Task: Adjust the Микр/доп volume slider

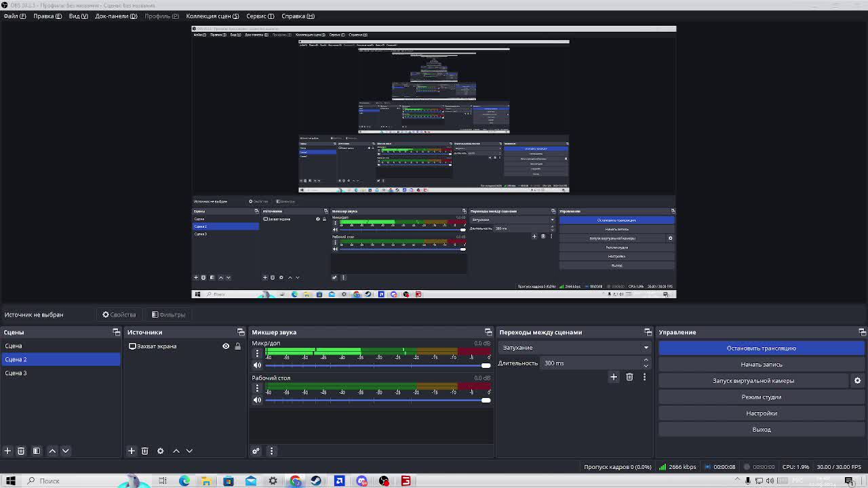Action: 377,365
